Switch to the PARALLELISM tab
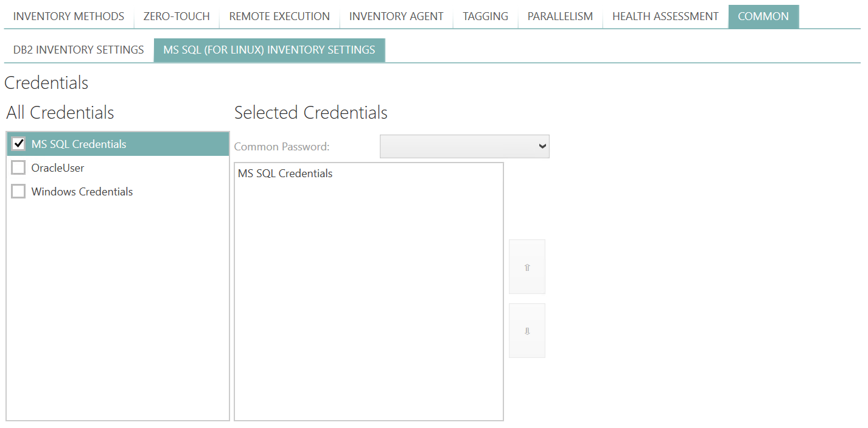This screenshot has width=868, height=428. tap(559, 16)
